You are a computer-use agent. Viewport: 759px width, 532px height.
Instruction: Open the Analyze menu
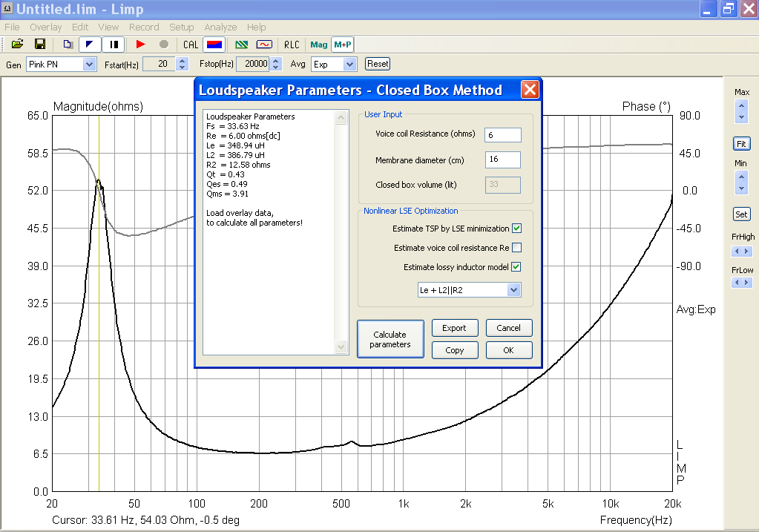pyautogui.click(x=220, y=27)
